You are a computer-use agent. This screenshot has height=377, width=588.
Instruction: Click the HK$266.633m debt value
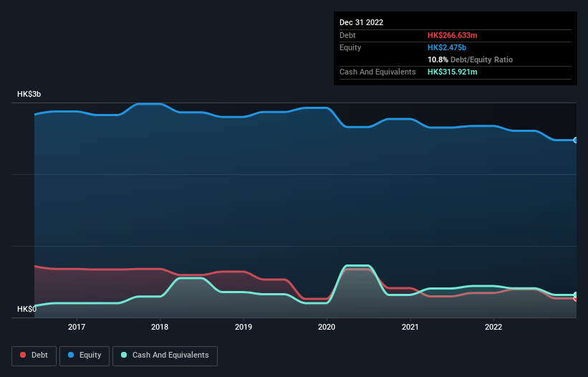452,35
